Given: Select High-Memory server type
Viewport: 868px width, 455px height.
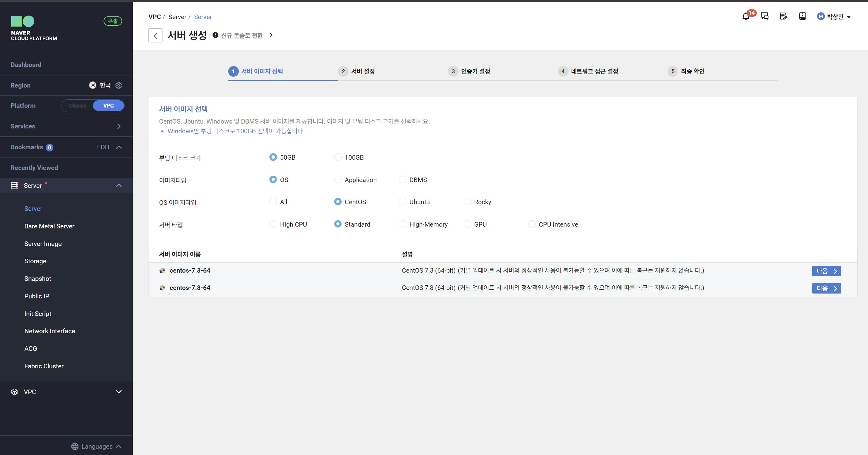Looking at the screenshot, I should pyautogui.click(x=402, y=224).
